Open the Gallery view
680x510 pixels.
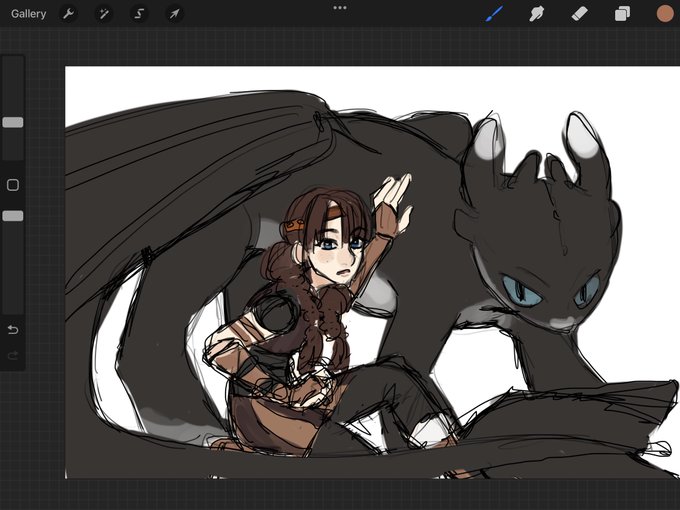pyautogui.click(x=29, y=14)
